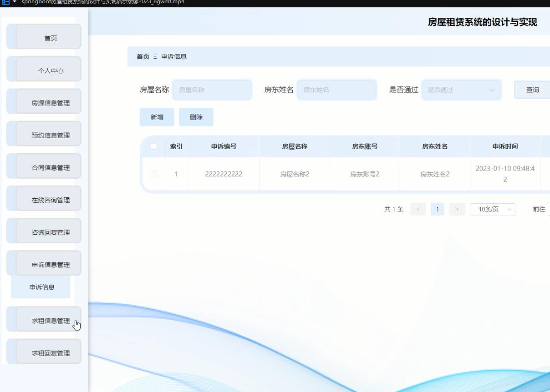Click the cell 房屋名称2
This screenshot has height=392, width=550.
click(x=295, y=174)
